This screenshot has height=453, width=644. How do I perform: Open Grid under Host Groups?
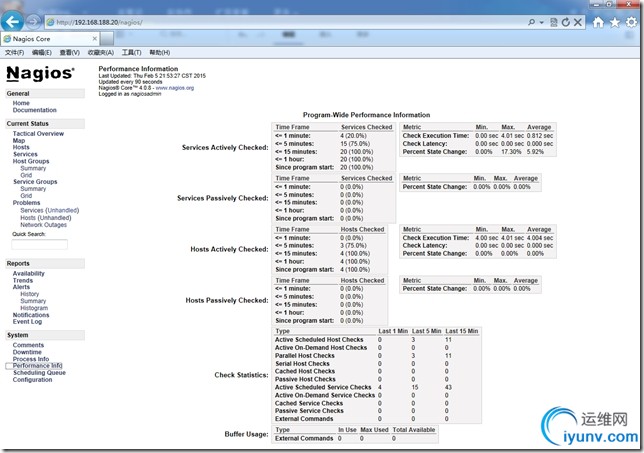point(26,175)
